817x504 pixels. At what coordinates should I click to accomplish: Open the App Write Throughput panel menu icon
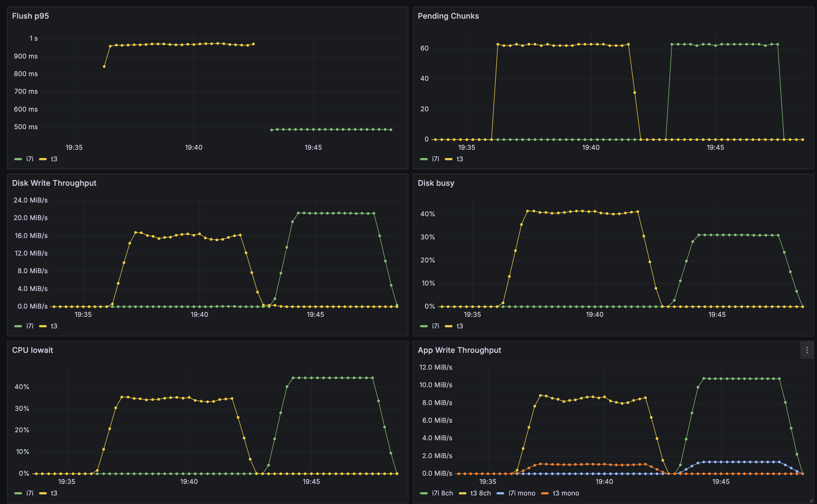coord(807,350)
